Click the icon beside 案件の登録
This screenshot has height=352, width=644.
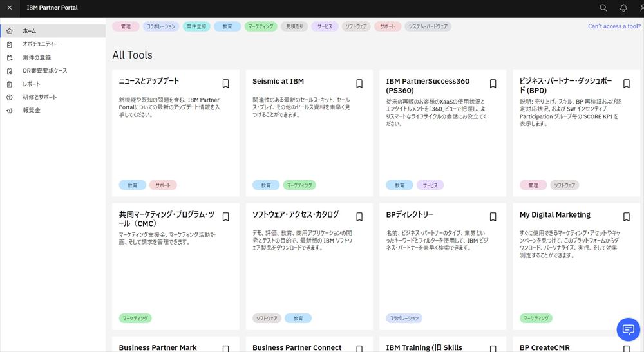click(10, 58)
